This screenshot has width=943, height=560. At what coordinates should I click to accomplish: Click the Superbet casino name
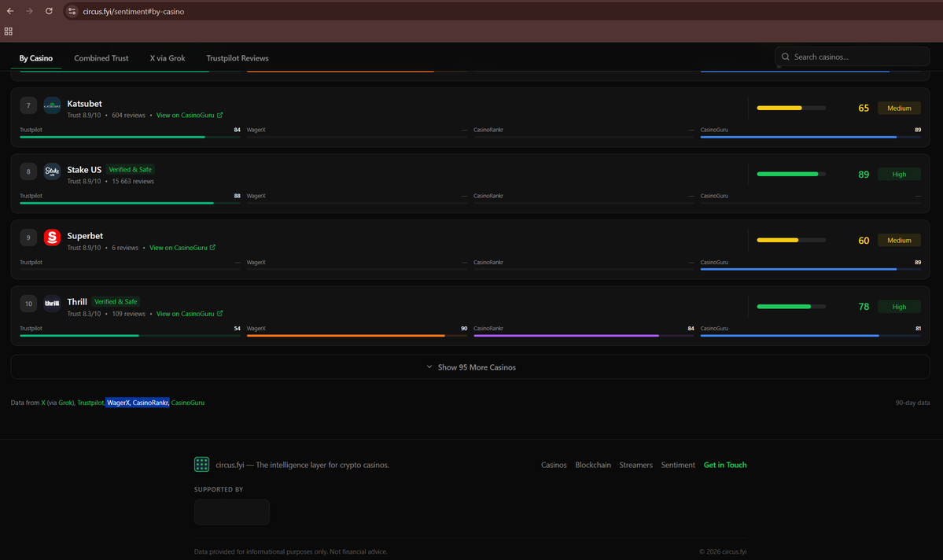pyautogui.click(x=85, y=236)
